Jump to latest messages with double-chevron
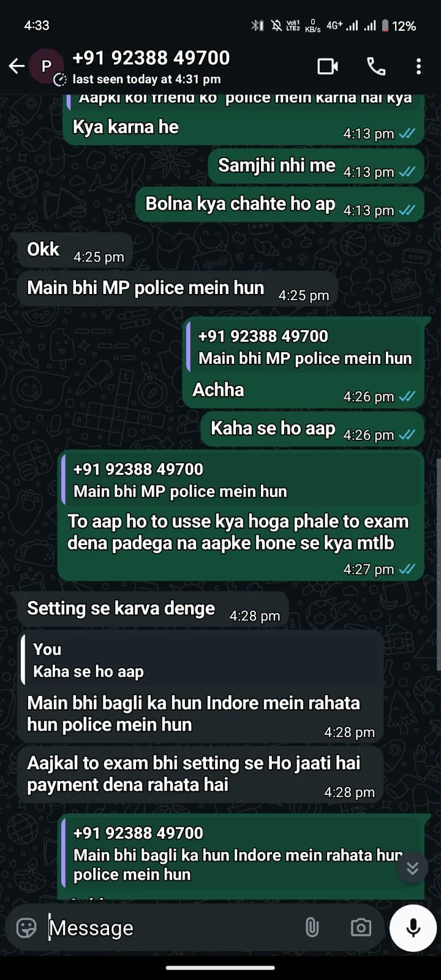 click(x=413, y=867)
